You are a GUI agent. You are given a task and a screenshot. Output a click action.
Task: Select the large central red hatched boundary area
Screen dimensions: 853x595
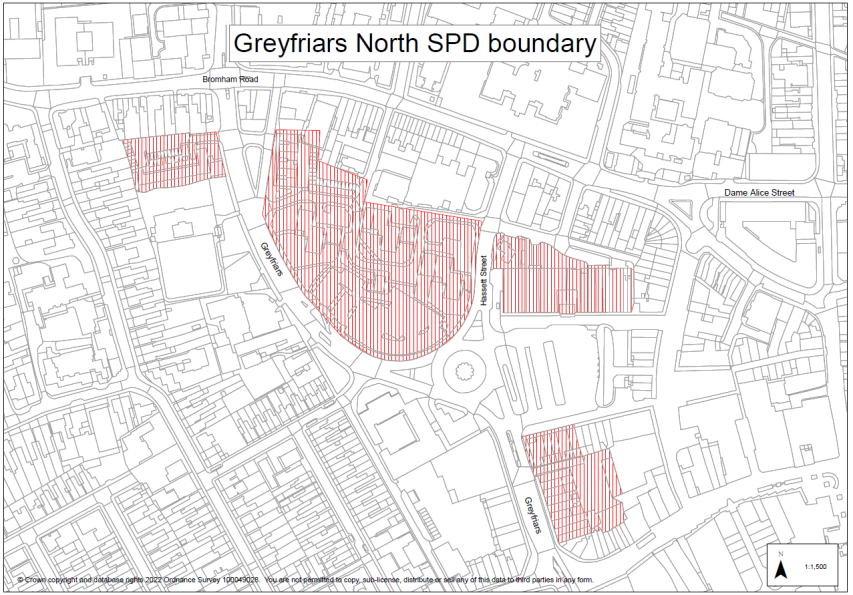click(x=380, y=260)
